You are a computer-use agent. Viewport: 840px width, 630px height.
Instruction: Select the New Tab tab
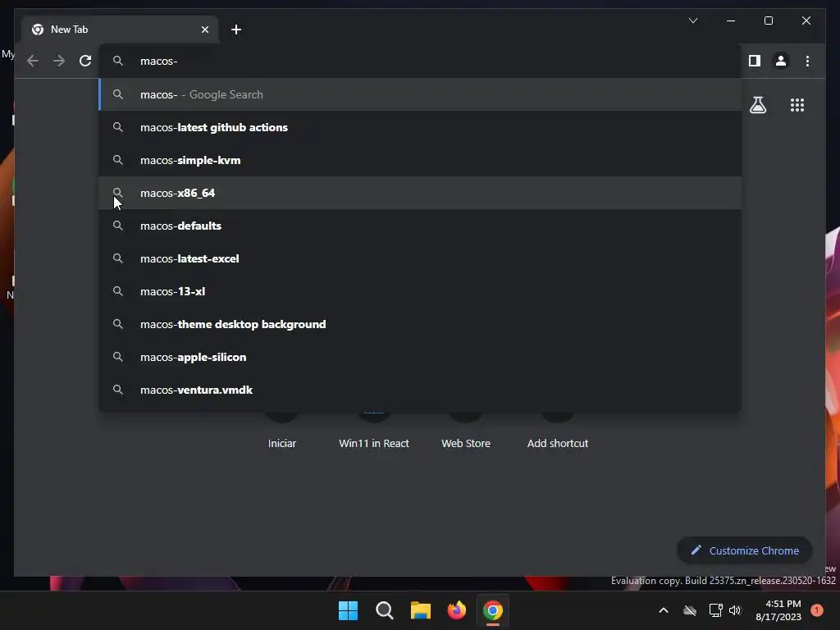(x=120, y=30)
